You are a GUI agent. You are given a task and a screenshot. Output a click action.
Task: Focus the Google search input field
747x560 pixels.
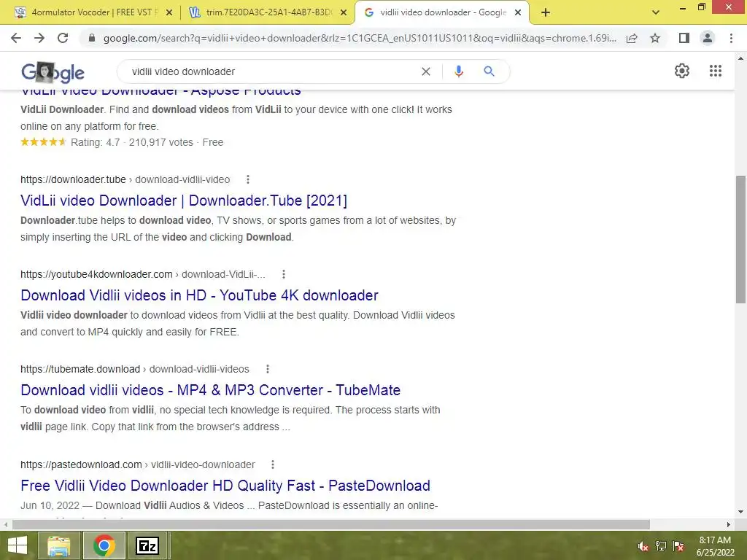271,71
